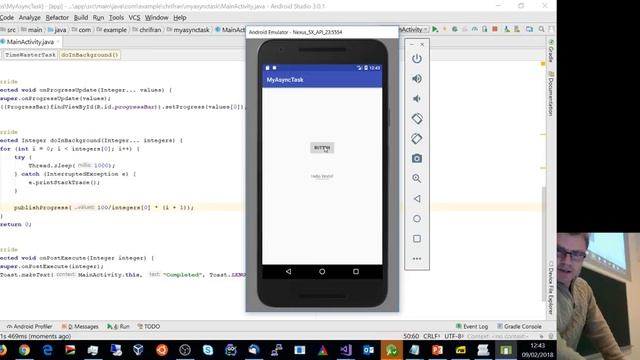
Task: Run the app with the green play icon
Action: pos(435,29)
